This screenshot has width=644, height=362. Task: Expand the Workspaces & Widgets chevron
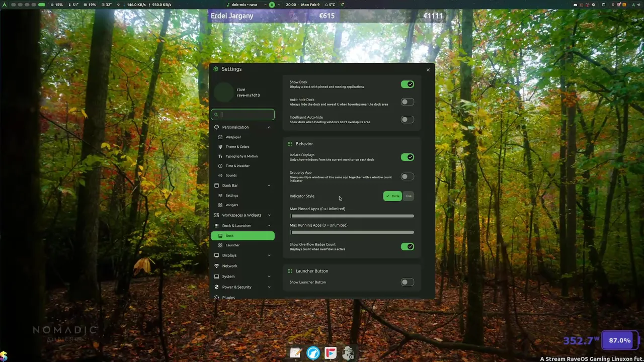click(x=269, y=215)
